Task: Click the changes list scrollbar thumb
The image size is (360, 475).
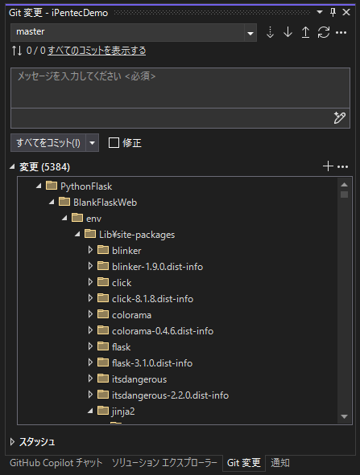Action: pos(344,194)
